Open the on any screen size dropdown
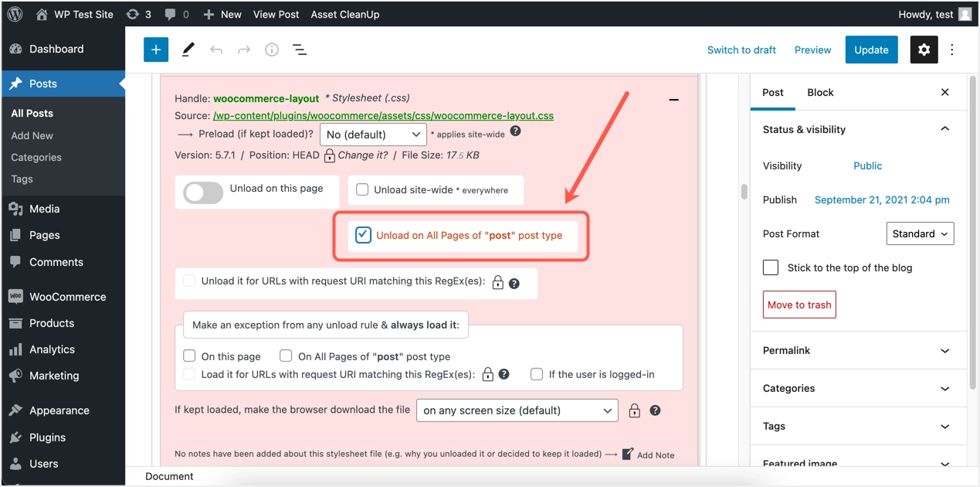 click(517, 410)
